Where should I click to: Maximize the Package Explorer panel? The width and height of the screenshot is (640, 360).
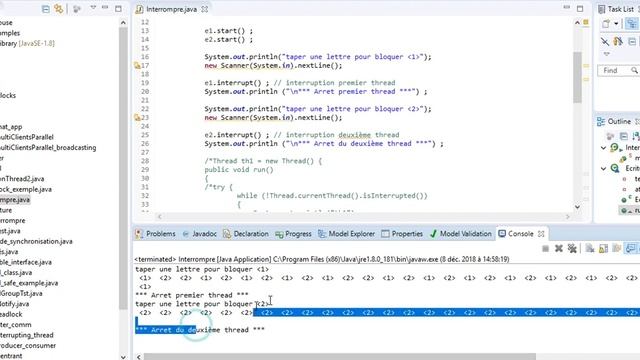point(118,8)
